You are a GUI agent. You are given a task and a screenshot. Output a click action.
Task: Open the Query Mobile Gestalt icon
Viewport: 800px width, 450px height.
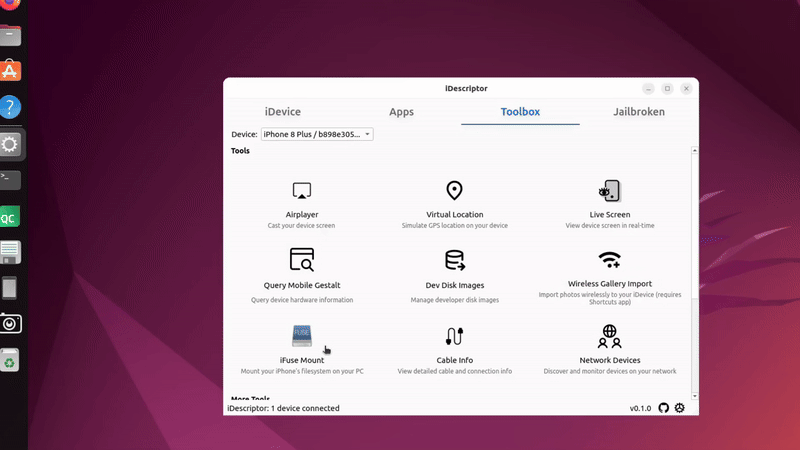(302, 260)
